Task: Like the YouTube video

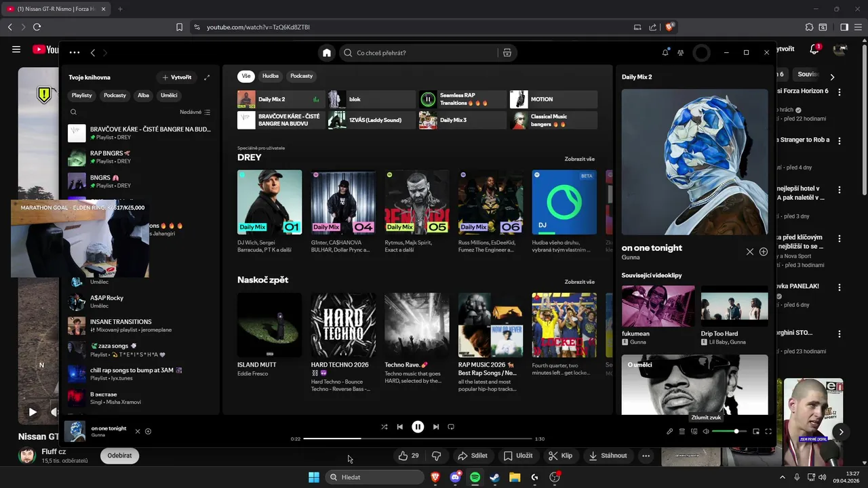Action: tap(409, 456)
